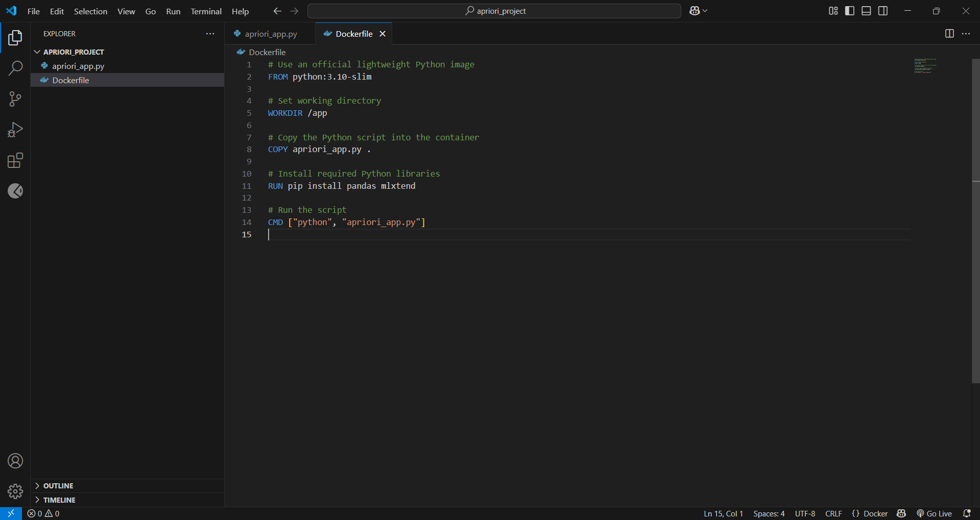Open the remote window indicator

click(11, 513)
